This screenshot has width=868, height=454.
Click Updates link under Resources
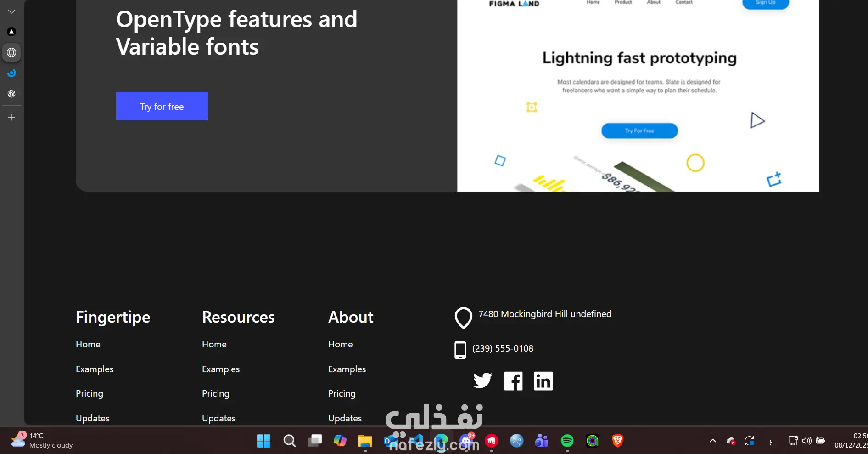[218, 418]
